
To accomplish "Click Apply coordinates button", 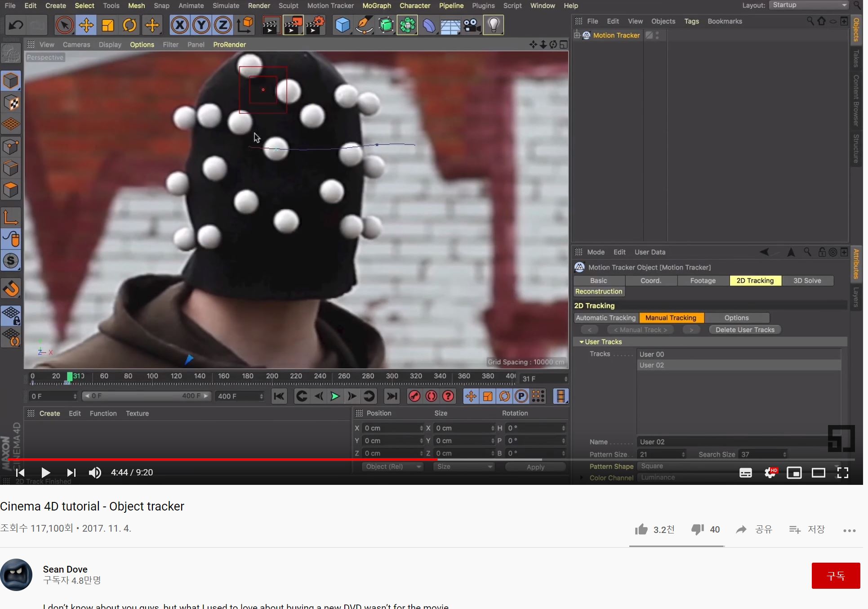I will 535,467.
